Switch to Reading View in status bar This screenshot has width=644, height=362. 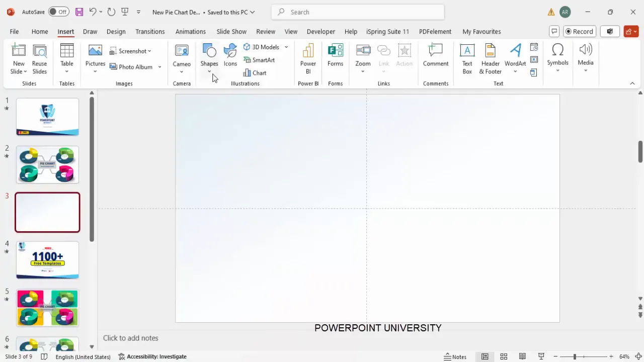523,356
